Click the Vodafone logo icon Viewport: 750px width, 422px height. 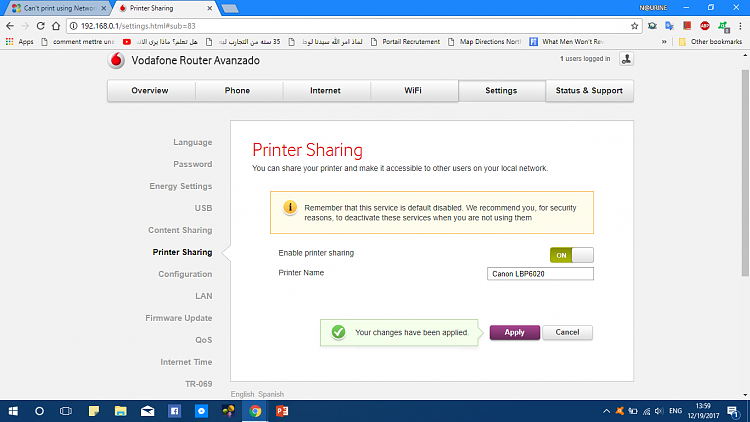coord(116,61)
